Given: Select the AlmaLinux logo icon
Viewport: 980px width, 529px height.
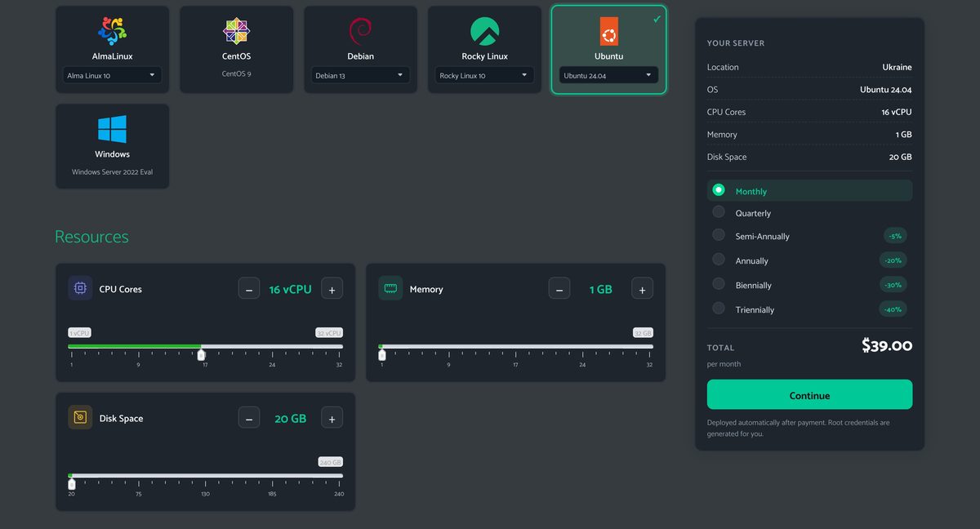Looking at the screenshot, I should (112, 31).
